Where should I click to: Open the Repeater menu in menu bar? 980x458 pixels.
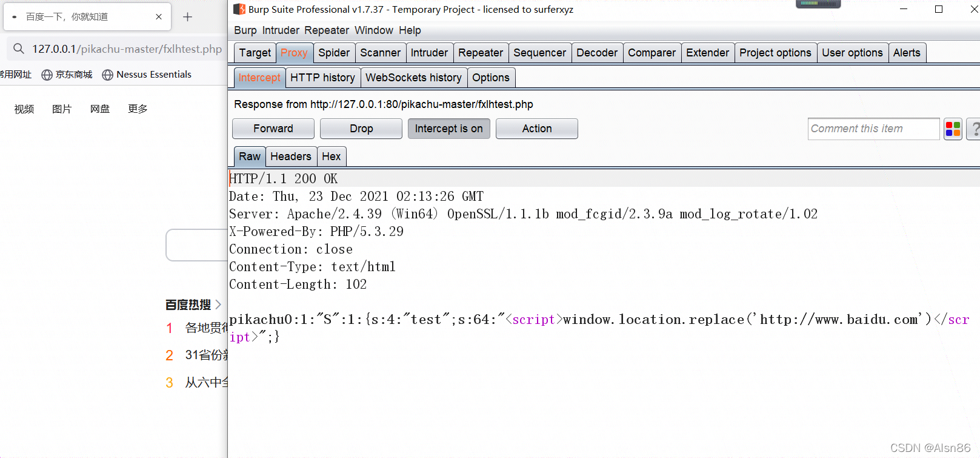pos(327,30)
